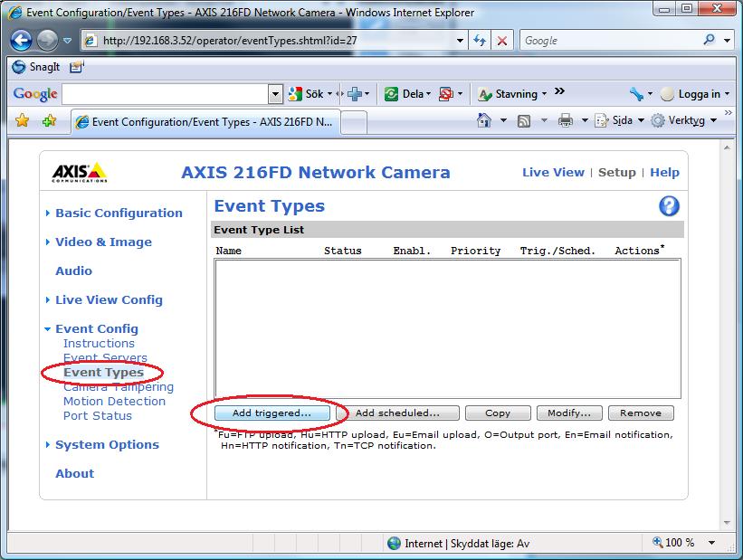Select Event Types in sidebar

pyautogui.click(x=103, y=373)
